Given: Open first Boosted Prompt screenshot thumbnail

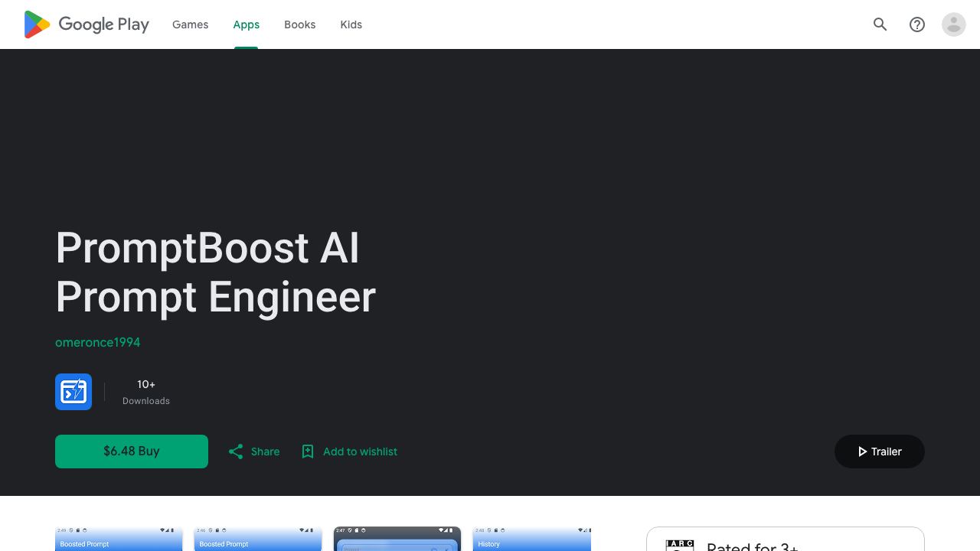Looking at the screenshot, I should 119,539.
